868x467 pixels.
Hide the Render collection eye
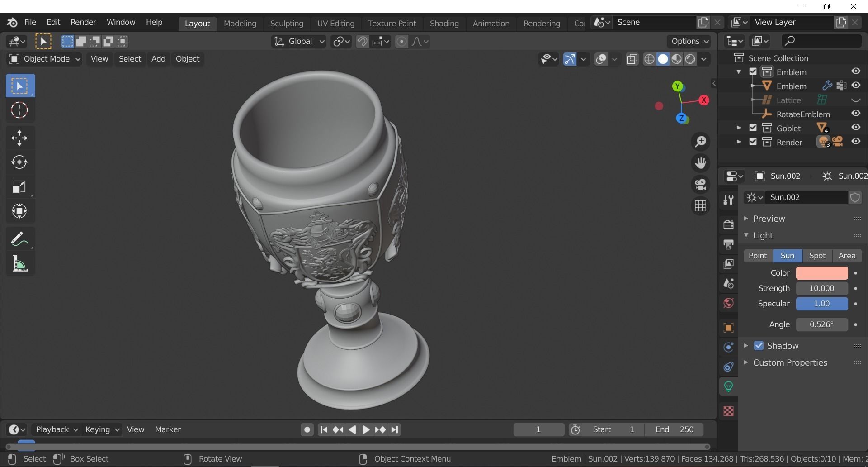[x=856, y=142]
